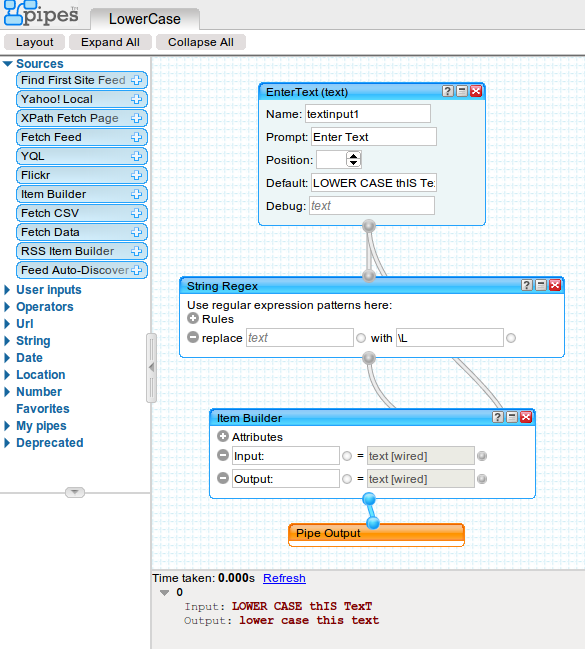This screenshot has width=585, height=649.
Task: Select the replace field wiring terminal
Action: click(x=361, y=338)
